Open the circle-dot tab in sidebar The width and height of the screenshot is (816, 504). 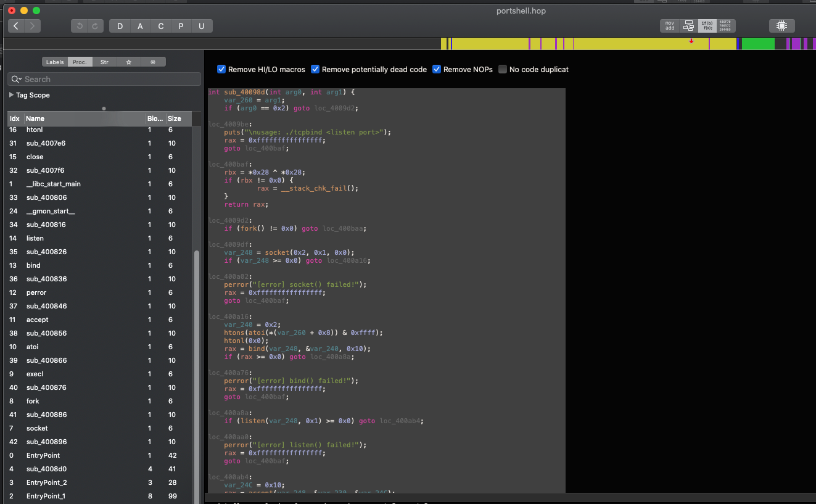tap(153, 62)
